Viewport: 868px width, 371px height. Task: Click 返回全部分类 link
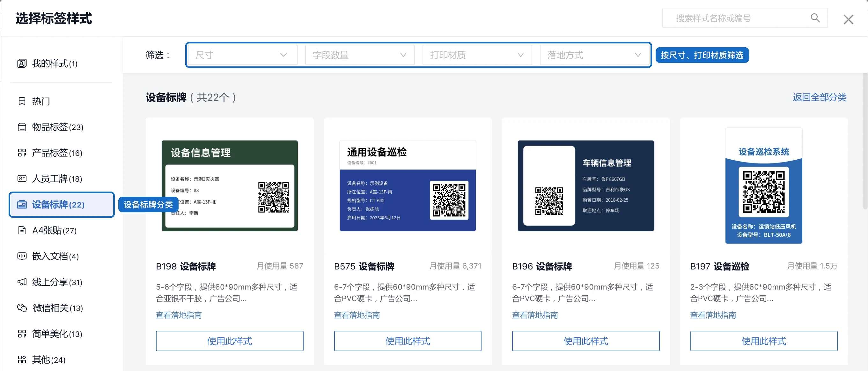[820, 97]
